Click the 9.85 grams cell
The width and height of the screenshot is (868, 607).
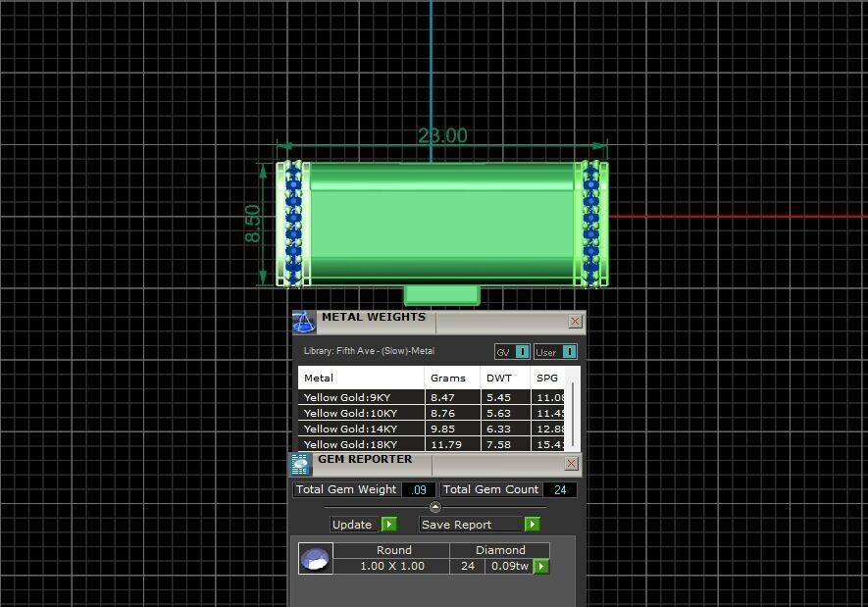452,429
